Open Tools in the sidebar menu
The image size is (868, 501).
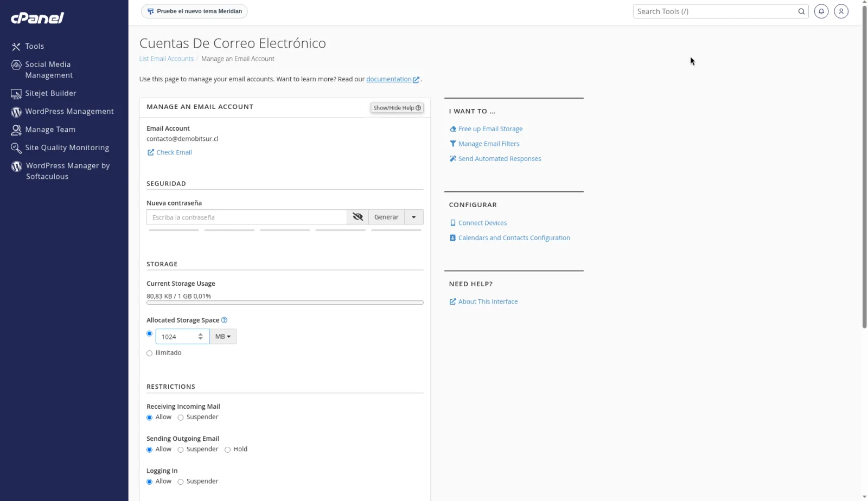35,47
